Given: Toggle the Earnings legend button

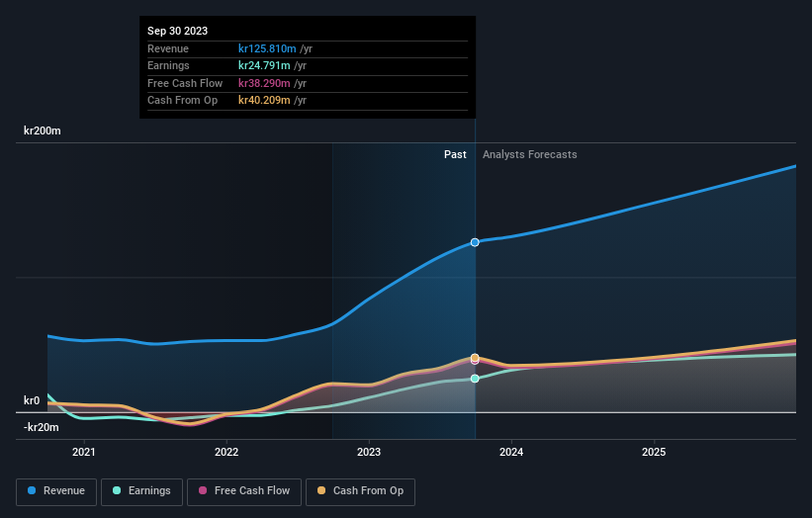Looking at the screenshot, I should click(141, 491).
